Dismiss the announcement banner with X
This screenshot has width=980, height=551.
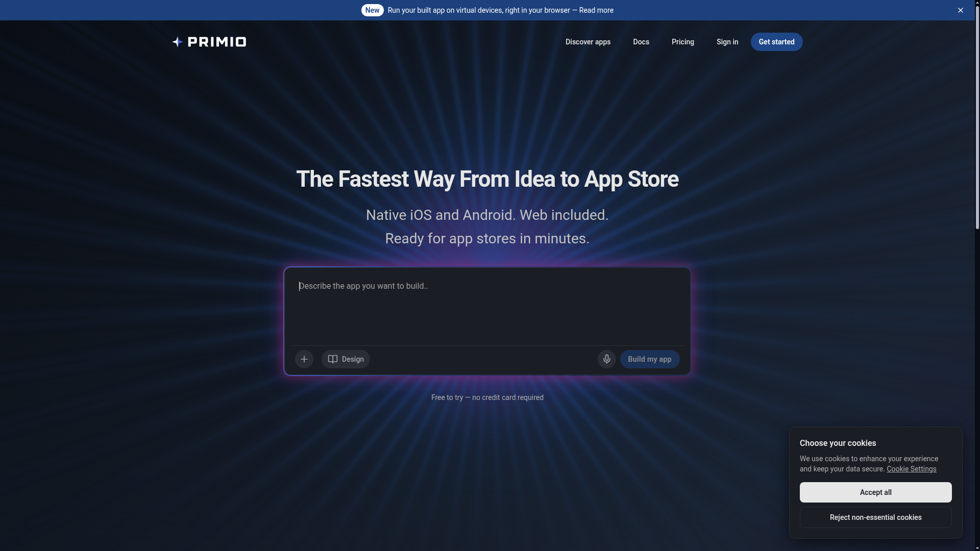click(961, 10)
